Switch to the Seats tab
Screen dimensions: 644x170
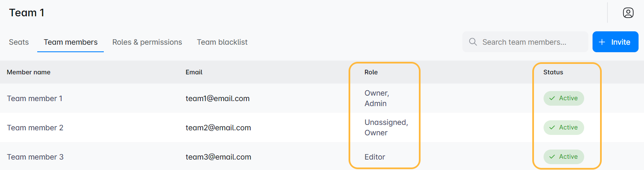coord(19,42)
